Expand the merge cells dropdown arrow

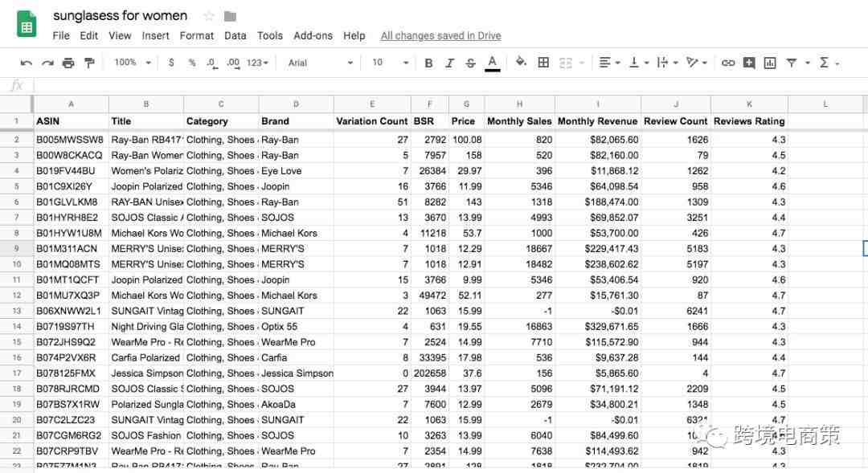tap(582, 63)
